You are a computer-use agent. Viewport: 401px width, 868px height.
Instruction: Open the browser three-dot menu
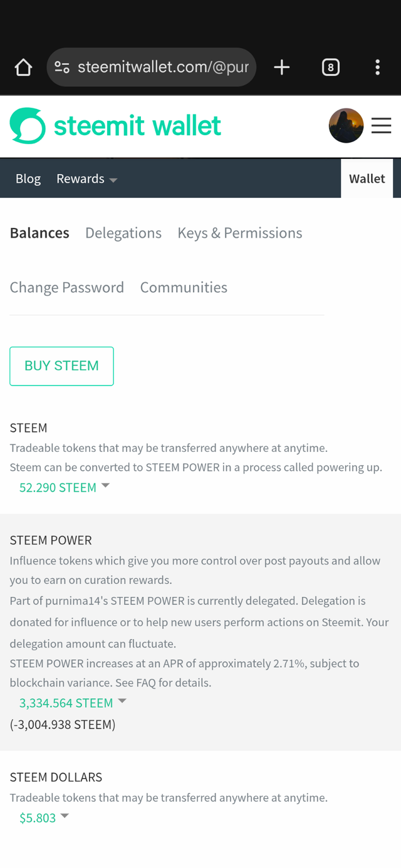pyautogui.click(x=377, y=68)
